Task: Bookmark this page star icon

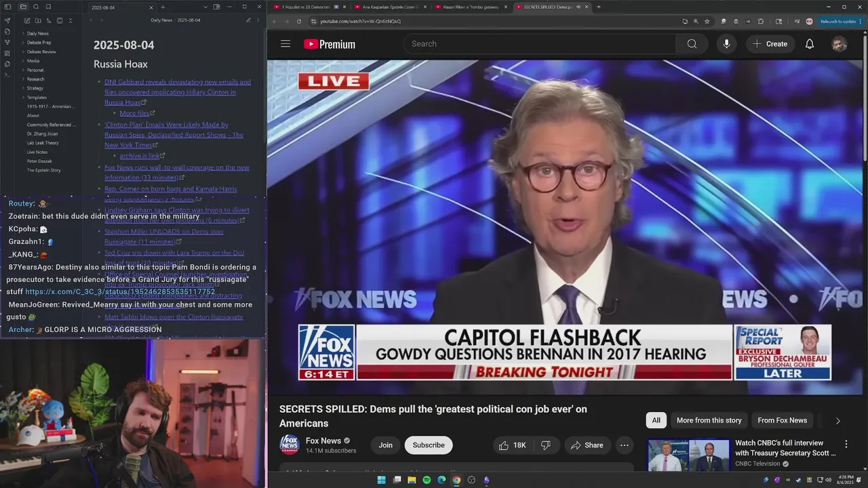Action: [707, 21]
